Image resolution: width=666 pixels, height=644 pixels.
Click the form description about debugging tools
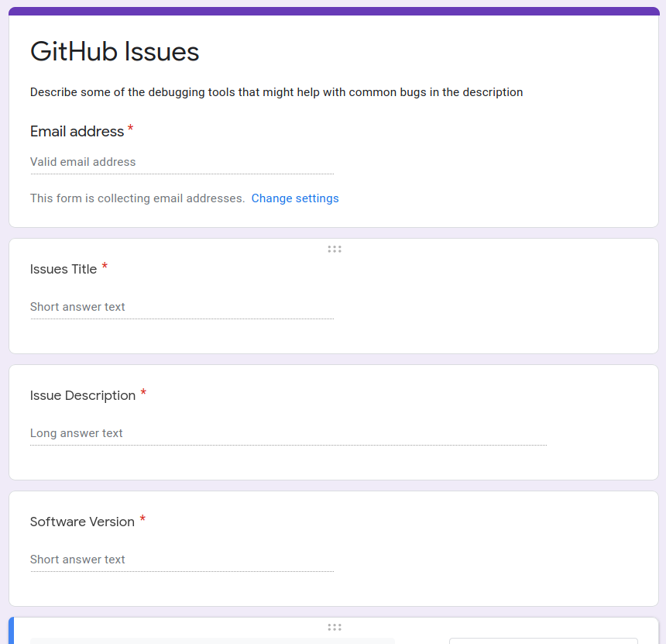coord(276,92)
